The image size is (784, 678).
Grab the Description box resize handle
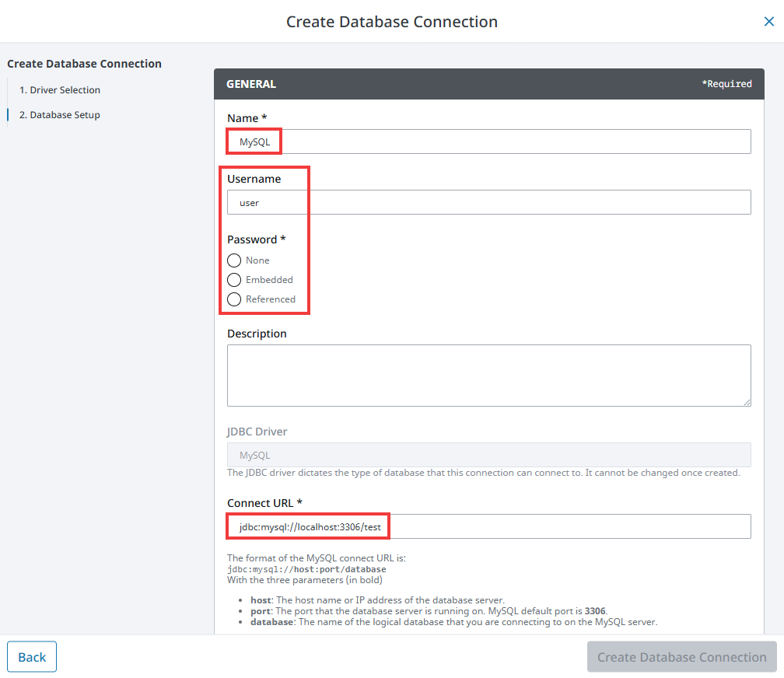tap(747, 402)
